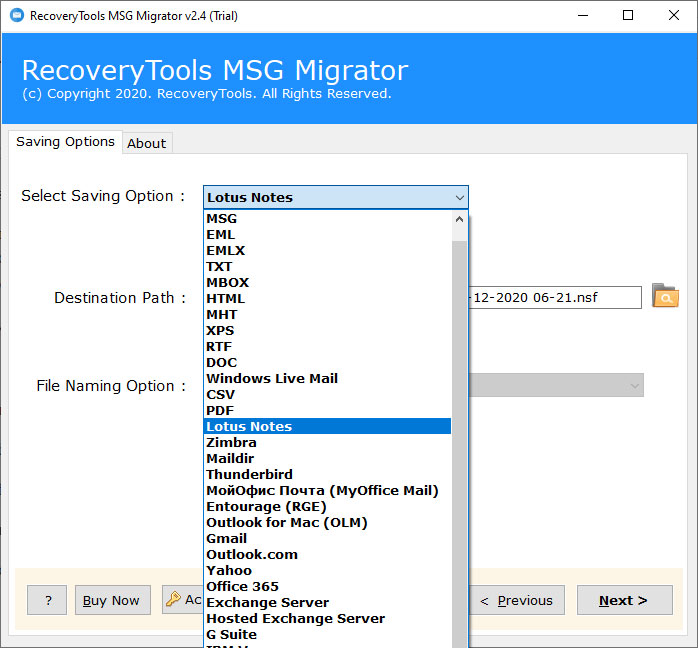The width and height of the screenshot is (698, 648).
Task: Choose Yahoo from the saving list
Action: pos(327,571)
